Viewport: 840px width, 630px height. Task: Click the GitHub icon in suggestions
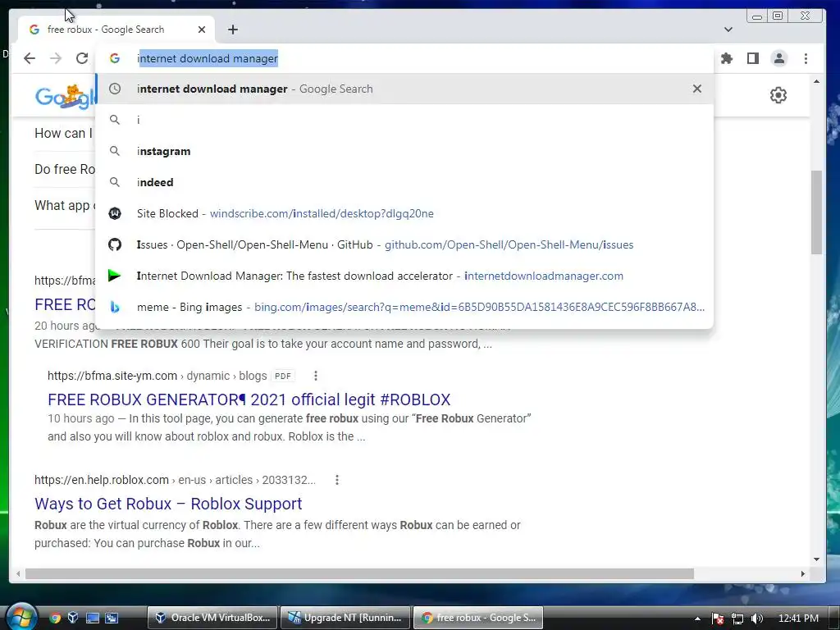coord(115,244)
